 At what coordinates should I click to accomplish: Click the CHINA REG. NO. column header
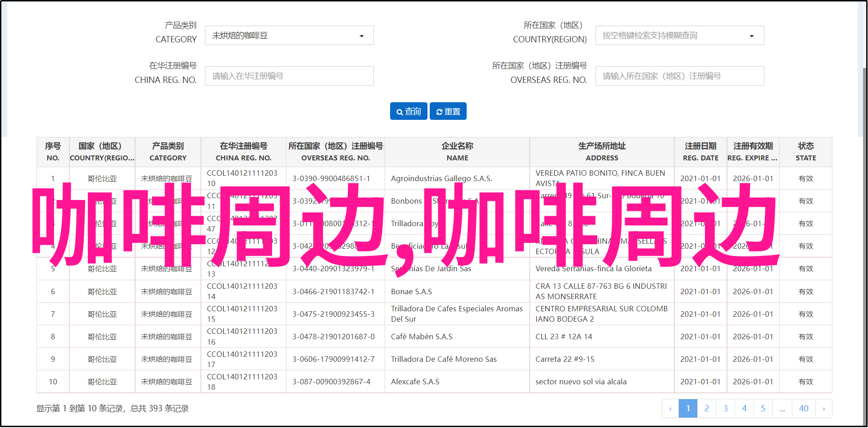(244, 152)
